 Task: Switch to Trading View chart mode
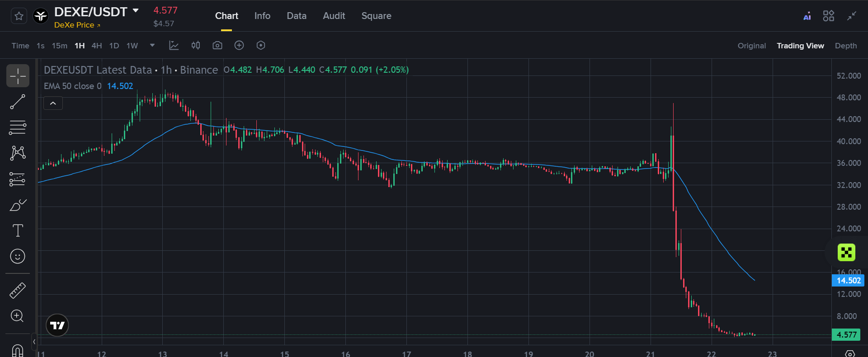800,46
